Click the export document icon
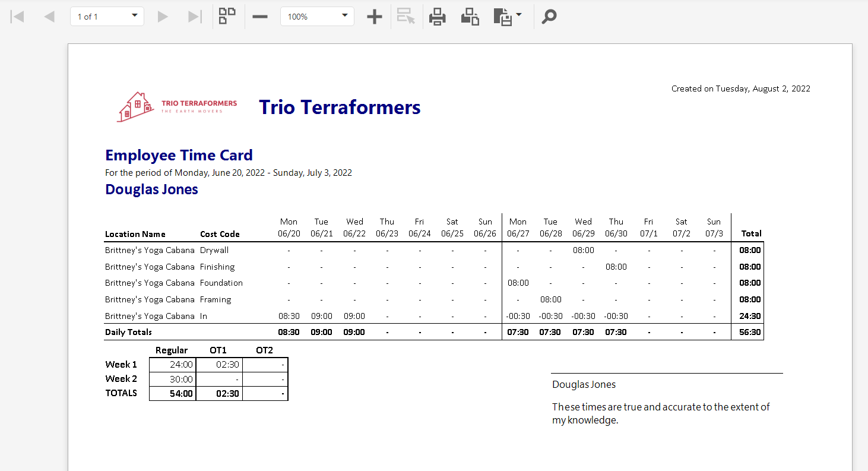This screenshot has height=471, width=868. point(503,17)
